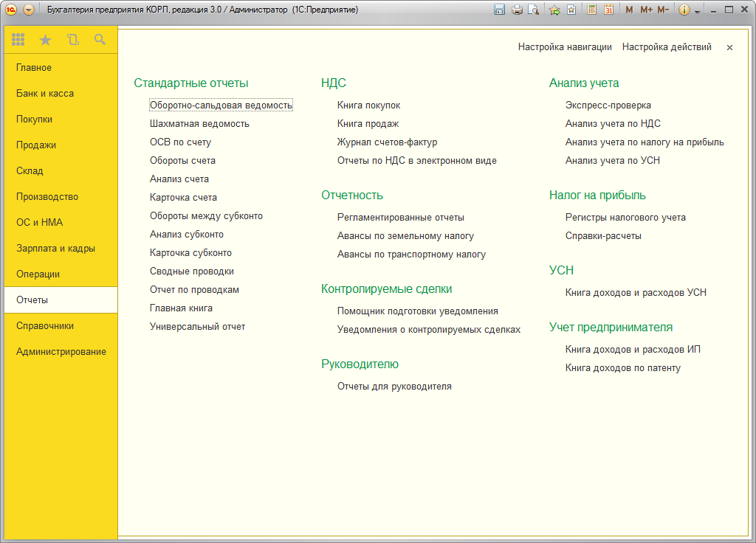Image resolution: width=756 pixels, height=543 pixels.
Task: Open the Search magnifier icon
Action: point(100,40)
